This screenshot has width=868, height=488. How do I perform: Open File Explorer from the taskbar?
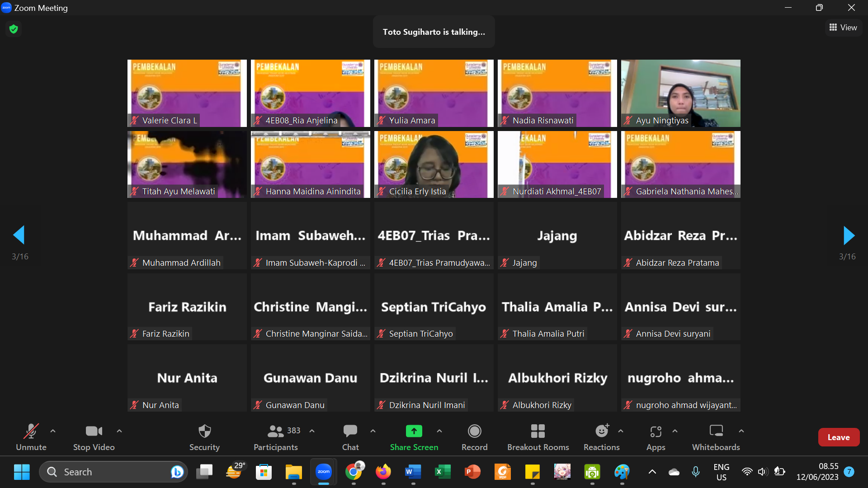294,472
